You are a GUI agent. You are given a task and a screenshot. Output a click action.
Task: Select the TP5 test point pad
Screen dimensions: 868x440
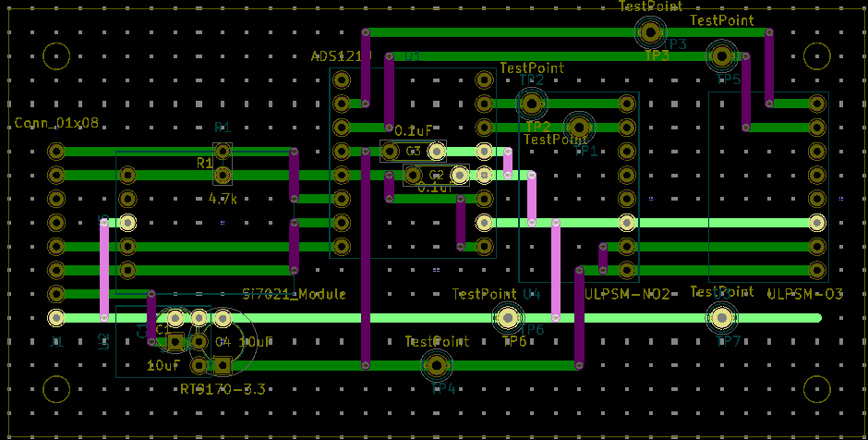(x=722, y=57)
